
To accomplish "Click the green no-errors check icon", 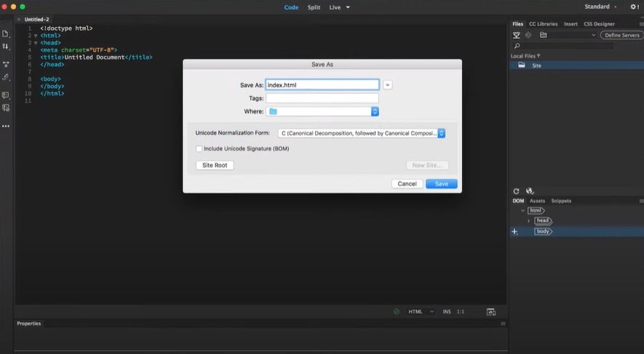I will click(397, 312).
